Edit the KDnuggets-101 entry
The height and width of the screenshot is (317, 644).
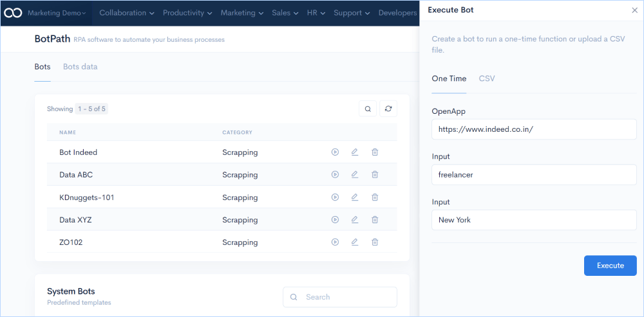click(x=355, y=197)
